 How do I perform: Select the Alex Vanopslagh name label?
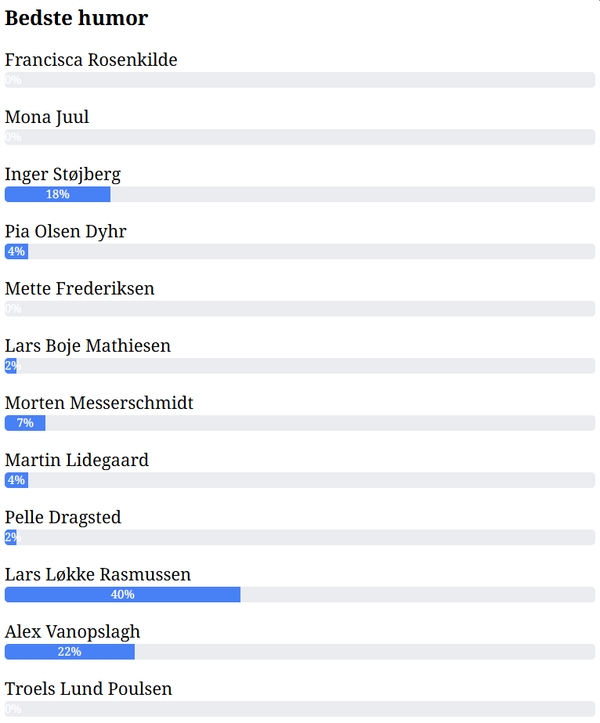[72, 632]
